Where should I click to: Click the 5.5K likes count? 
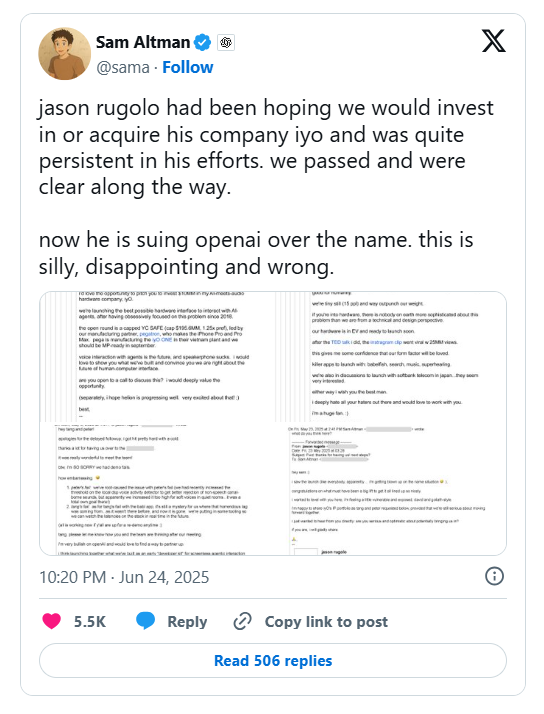click(x=90, y=622)
